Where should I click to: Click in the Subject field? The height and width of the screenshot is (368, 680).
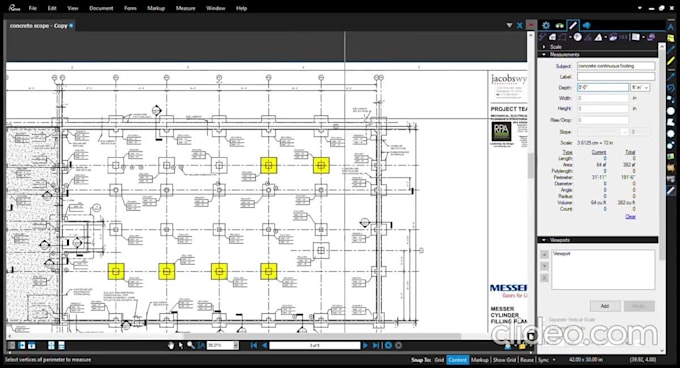coord(616,66)
